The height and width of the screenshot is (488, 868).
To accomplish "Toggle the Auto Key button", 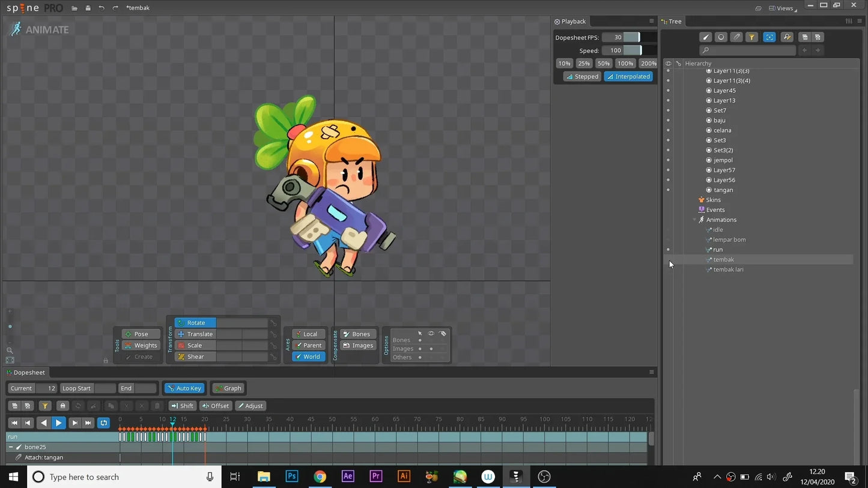I will pyautogui.click(x=184, y=388).
